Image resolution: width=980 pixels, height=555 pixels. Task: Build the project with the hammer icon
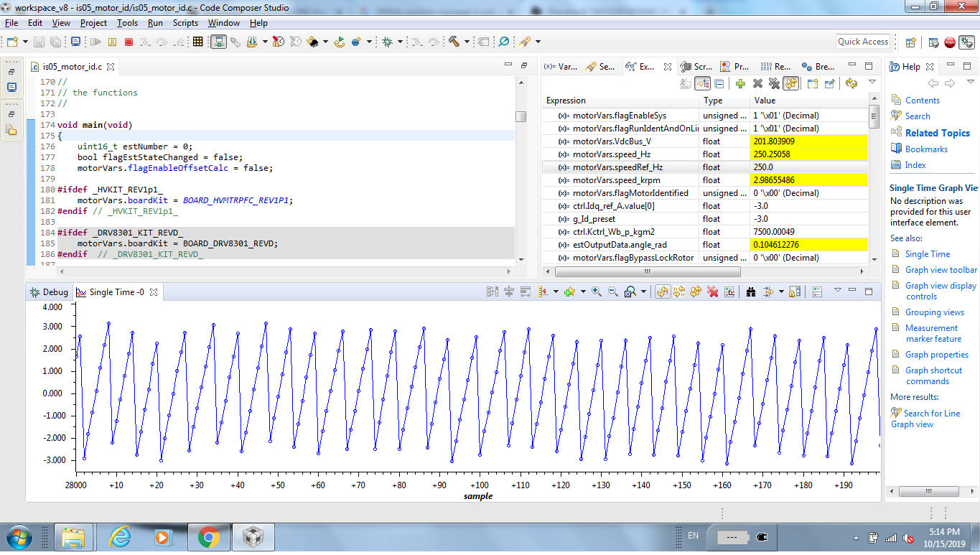(454, 41)
